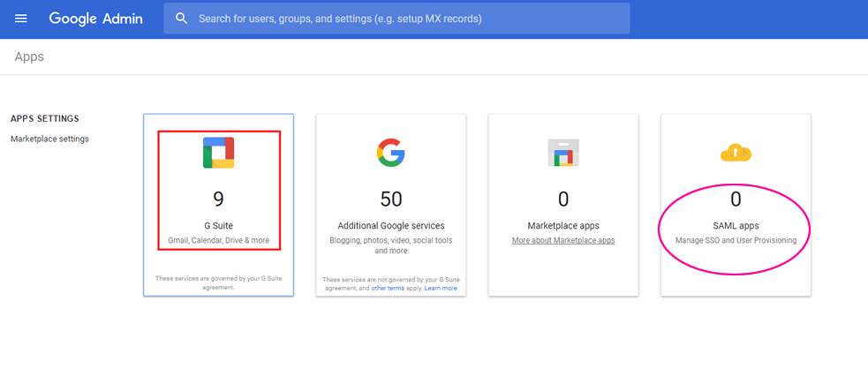The height and width of the screenshot is (369, 868).
Task: Click 'governed by your G Suite agreement' note
Action: click(x=219, y=283)
